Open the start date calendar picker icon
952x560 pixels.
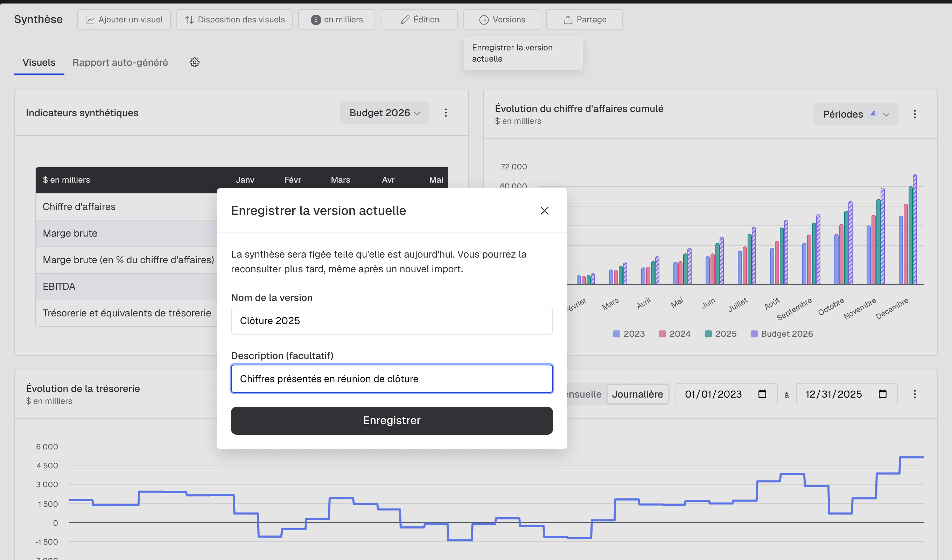pyautogui.click(x=762, y=394)
